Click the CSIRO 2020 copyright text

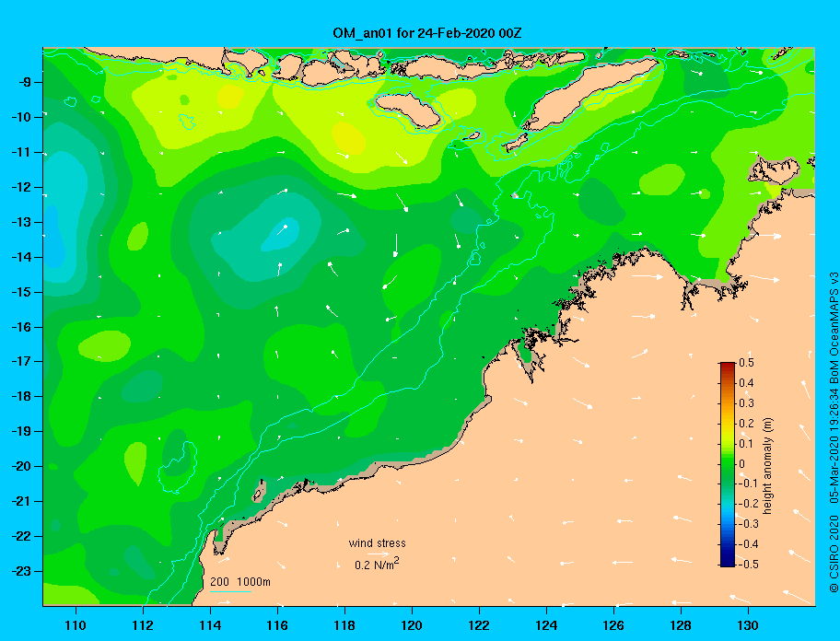834,554
